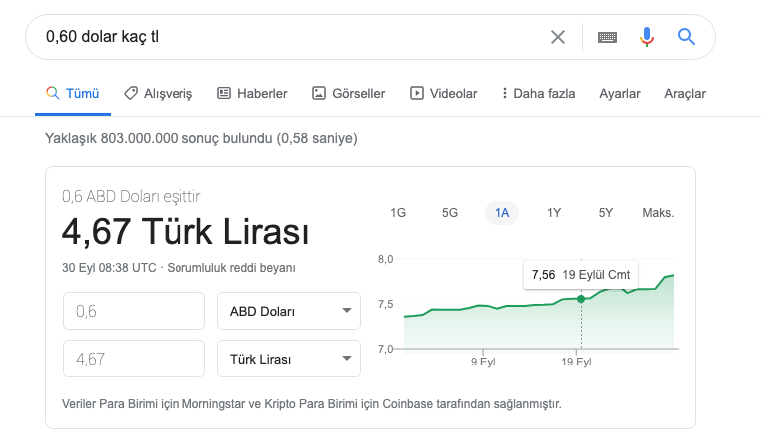761x442 pixels.
Task: Start voice search with microphone icon
Action: 646,37
